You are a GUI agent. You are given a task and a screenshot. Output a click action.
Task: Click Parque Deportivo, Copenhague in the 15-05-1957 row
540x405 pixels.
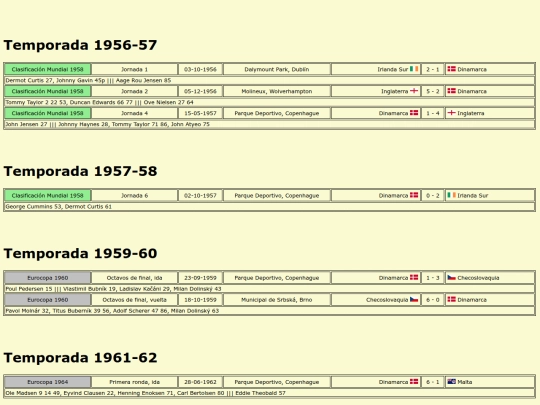277,113
